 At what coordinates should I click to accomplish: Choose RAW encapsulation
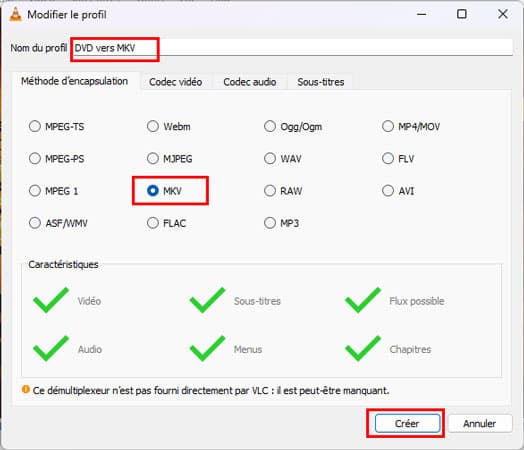click(x=270, y=191)
